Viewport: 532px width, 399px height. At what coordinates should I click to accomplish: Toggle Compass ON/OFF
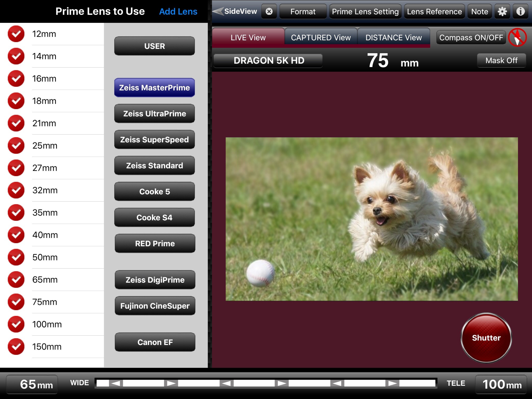(x=471, y=38)
